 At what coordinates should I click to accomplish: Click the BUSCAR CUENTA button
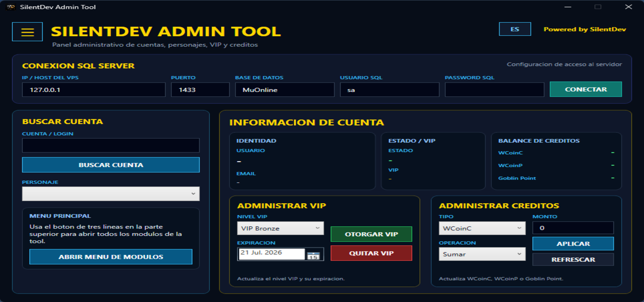pos(111,165)
